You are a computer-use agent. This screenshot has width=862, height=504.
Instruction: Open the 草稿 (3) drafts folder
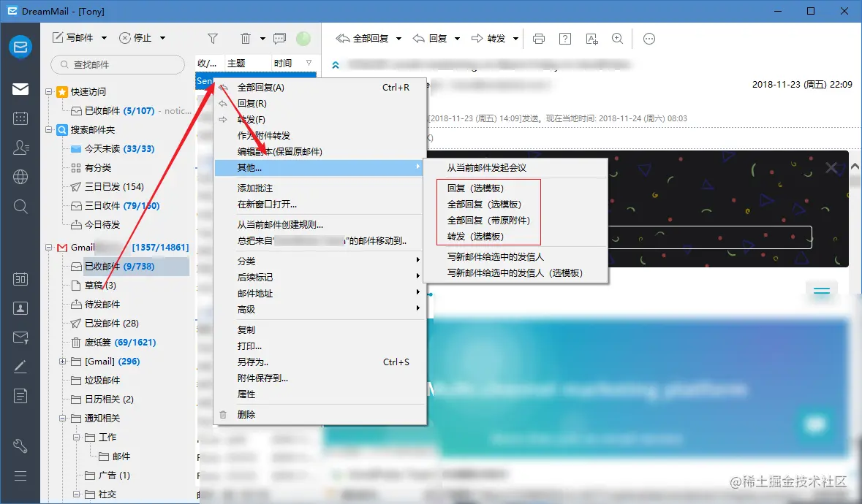(x=94, y=286)
